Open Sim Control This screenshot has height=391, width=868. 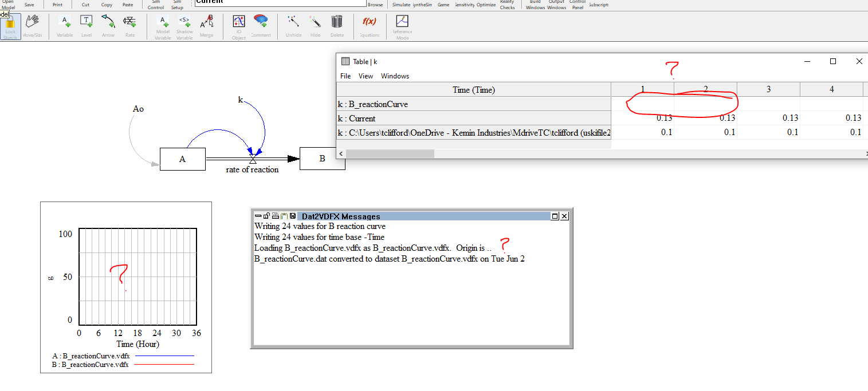click(x=156, y=5)
